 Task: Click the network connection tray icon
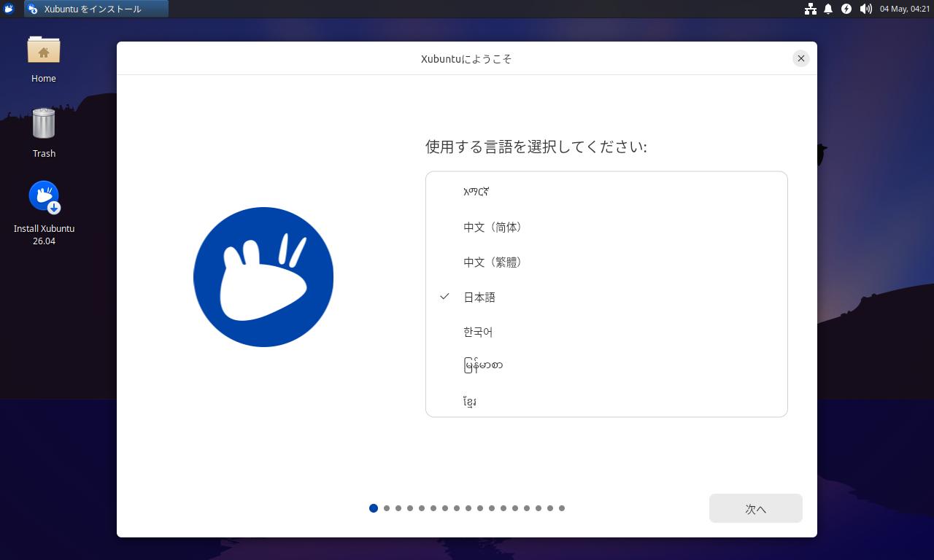tap(810, 9)
